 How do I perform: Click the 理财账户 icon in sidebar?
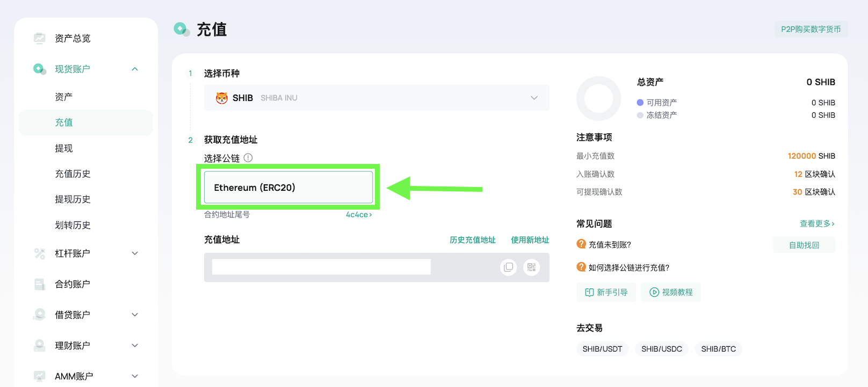39,345
